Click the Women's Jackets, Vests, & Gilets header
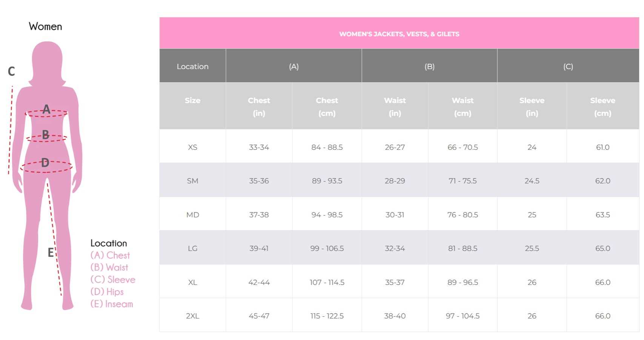Viewport: 644px width, 340px height. point(399,34)
